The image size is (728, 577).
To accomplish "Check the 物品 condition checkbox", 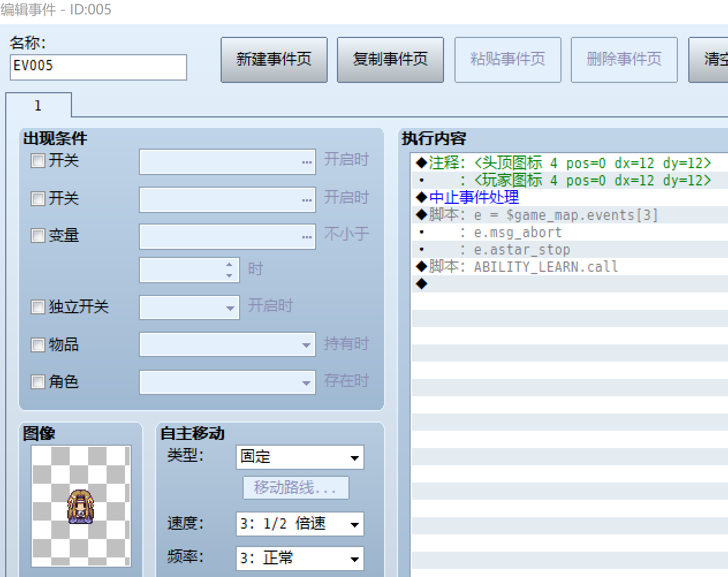I will (x=38, y=345).
